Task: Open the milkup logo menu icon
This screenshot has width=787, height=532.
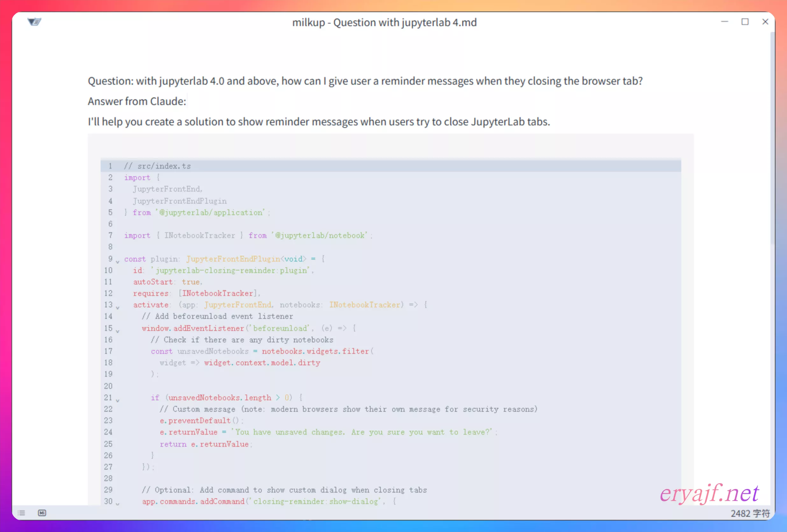Action: pyautogui.click(x=34, y=22)
